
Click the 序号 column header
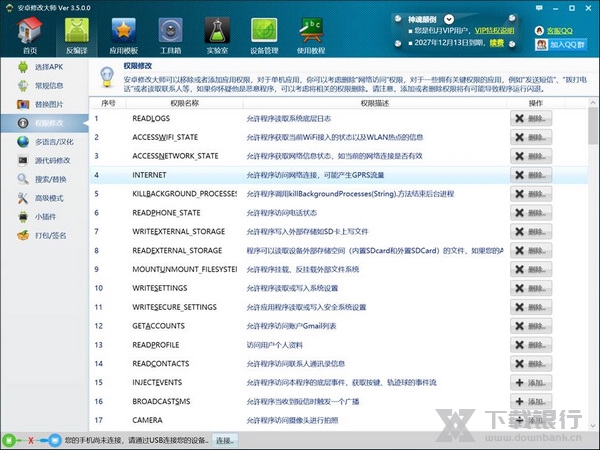pyautogui.click(x=108, y=103)
